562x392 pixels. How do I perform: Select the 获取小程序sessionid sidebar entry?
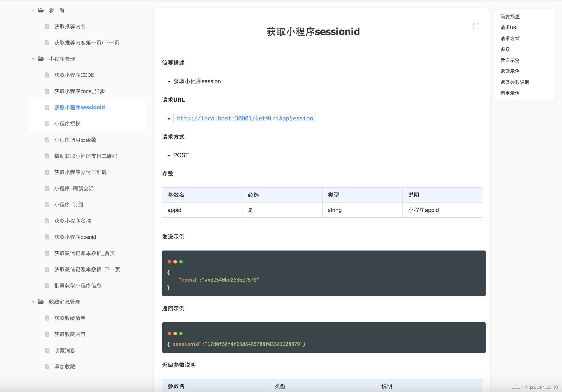coord(79,107)
